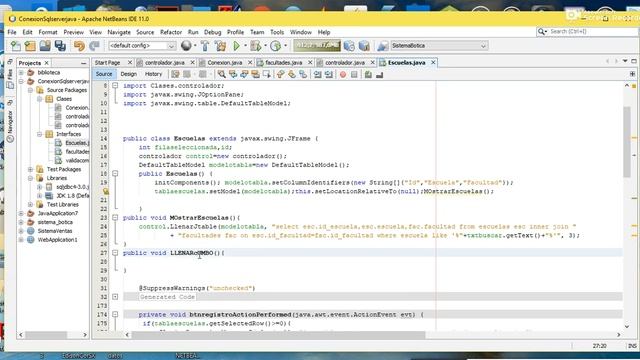Click the Save All toolbar icon
The height and width of the screenshot is (360, 640).
[x=60, y=46]
